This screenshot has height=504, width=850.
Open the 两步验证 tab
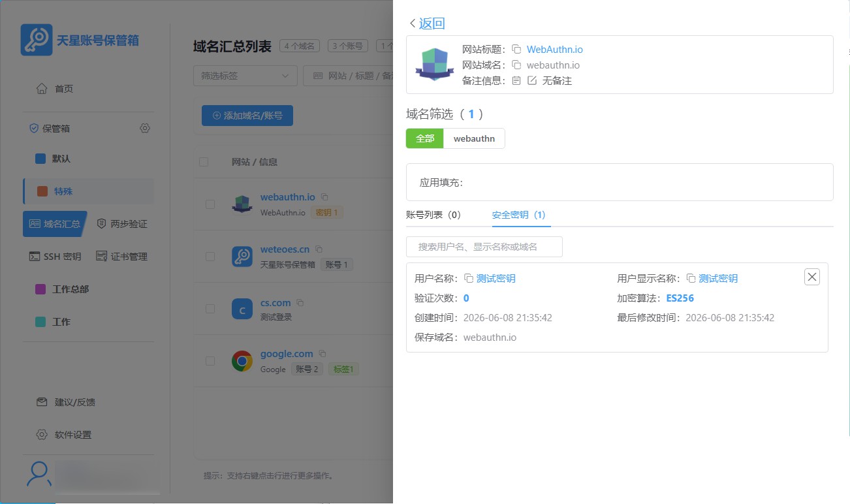point(122,224)
